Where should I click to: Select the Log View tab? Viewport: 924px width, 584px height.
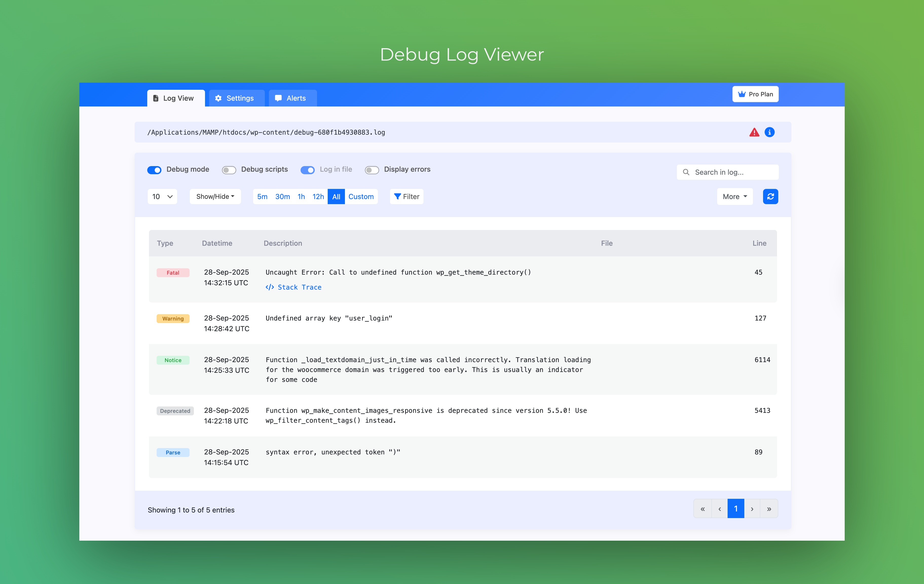pyautogui.click(x=176, y=98)
